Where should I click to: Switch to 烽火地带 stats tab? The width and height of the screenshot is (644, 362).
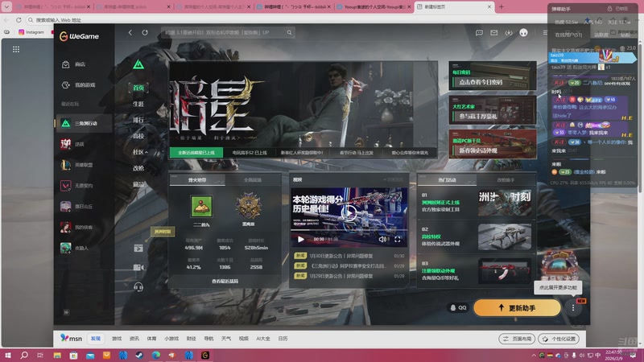[x=197, y=180]
